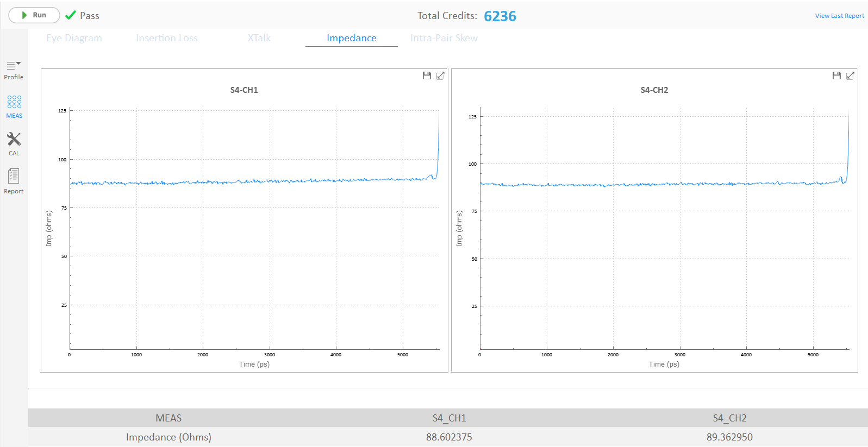
Task: Save the S4-CH1 chart with disk icon
Action: coord(427,75)
